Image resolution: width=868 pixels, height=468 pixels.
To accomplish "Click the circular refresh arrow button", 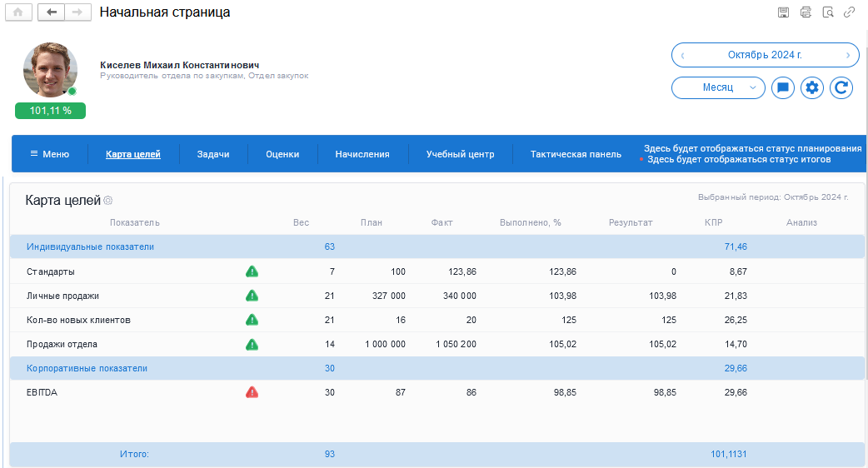I will coord(841,87).
